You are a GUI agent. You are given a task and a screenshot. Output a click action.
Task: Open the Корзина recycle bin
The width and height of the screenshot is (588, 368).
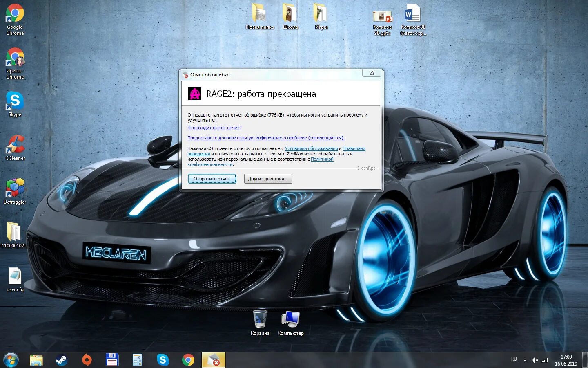pyautogui.click(x=260, y=323)
